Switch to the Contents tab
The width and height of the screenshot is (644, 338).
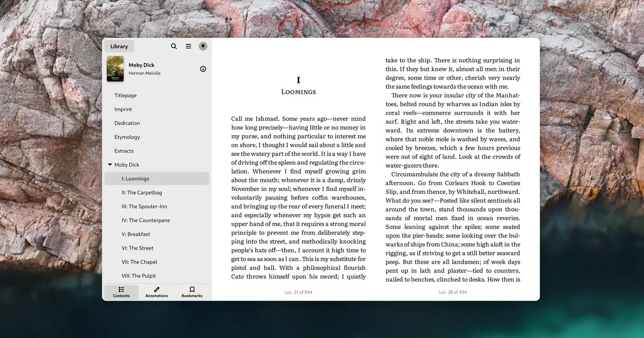click(121, 292)
